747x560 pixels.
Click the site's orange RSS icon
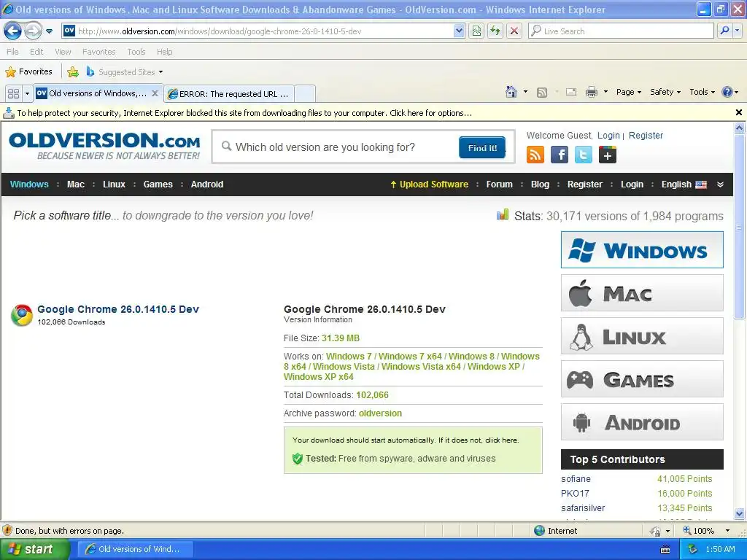click(x=535, y=155)
